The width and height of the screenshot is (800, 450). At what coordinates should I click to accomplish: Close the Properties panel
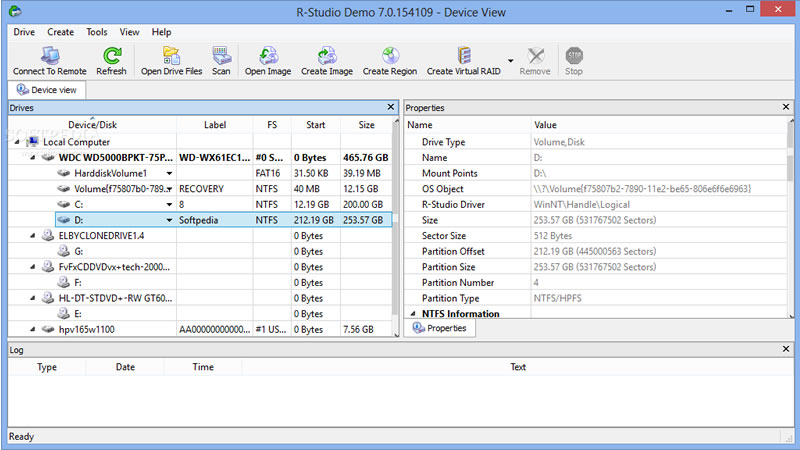tap(786, 107)
